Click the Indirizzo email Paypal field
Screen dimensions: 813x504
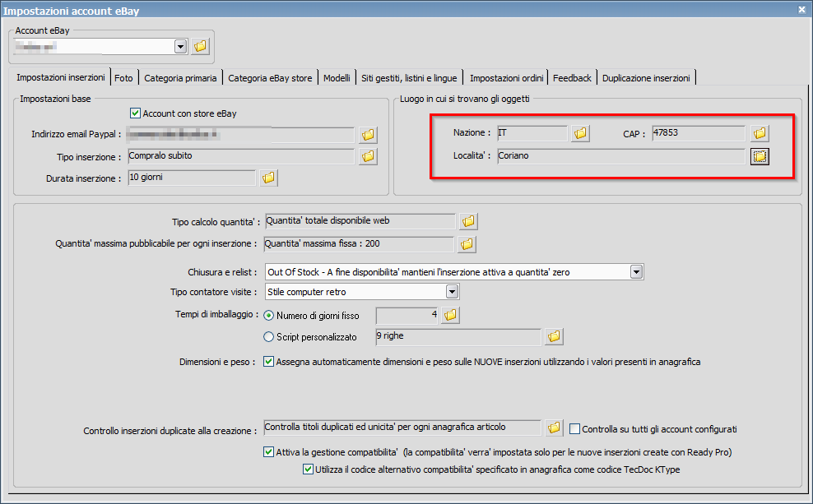tap(241, 135)
